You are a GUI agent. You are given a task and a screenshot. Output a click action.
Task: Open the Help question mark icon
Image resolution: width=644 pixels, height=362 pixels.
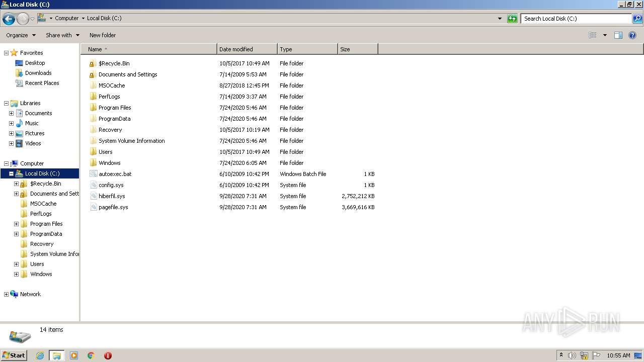click(632, 35)
